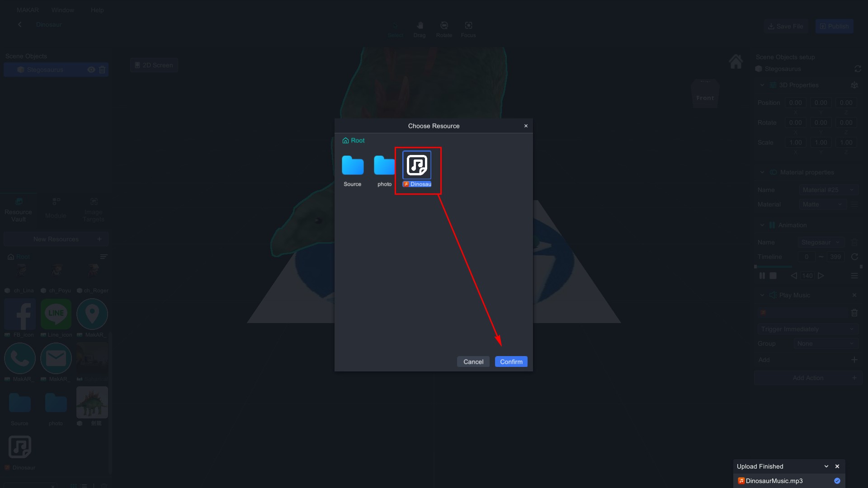The width and height of the screenshot is (868, 488).
Task: Click the animation timeline progress bar
Action: click(x=807, y=267)
